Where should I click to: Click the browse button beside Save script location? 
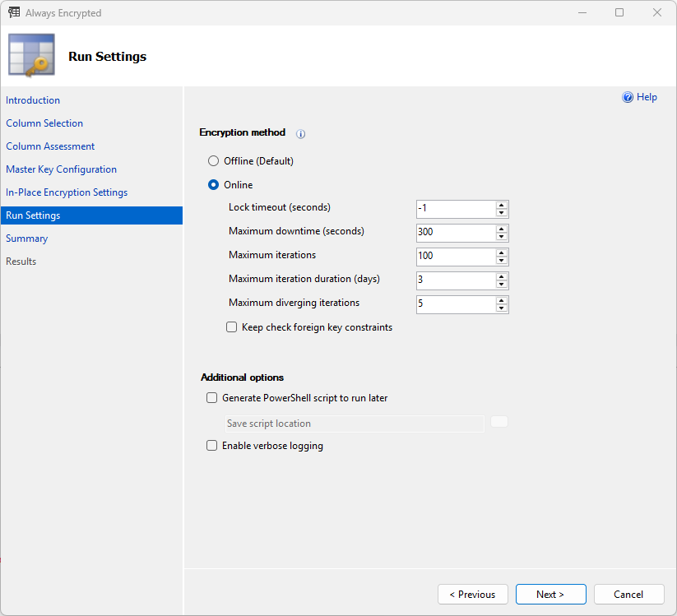499,422
